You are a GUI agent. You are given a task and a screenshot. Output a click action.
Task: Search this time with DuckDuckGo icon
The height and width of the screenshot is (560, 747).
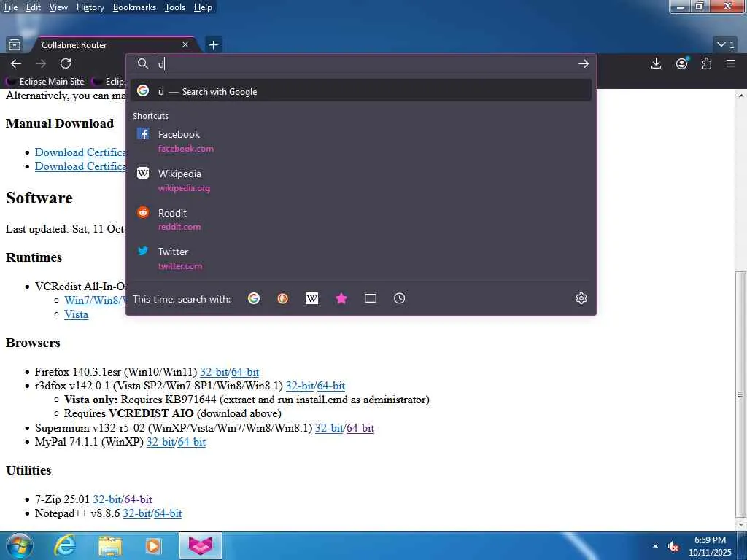click(x=283, y=298)
